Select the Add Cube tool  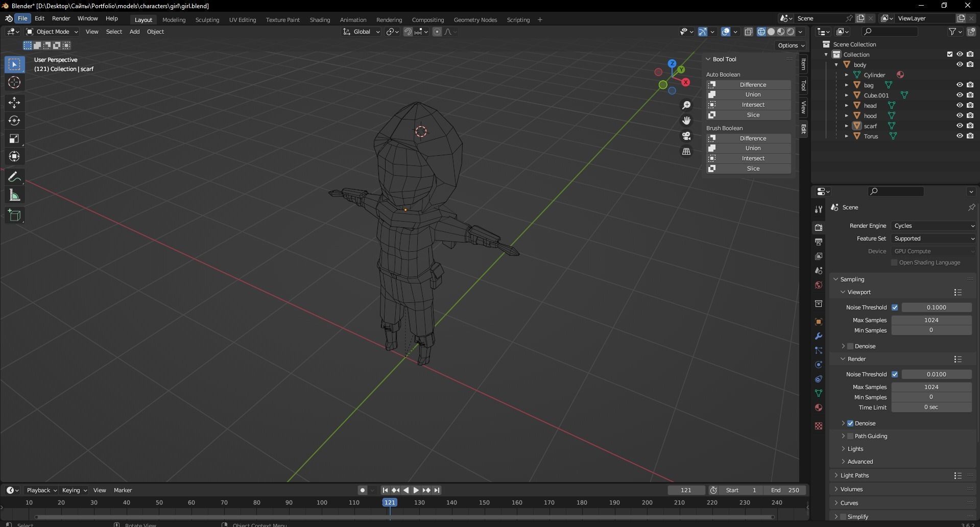(x=14, y=215)
